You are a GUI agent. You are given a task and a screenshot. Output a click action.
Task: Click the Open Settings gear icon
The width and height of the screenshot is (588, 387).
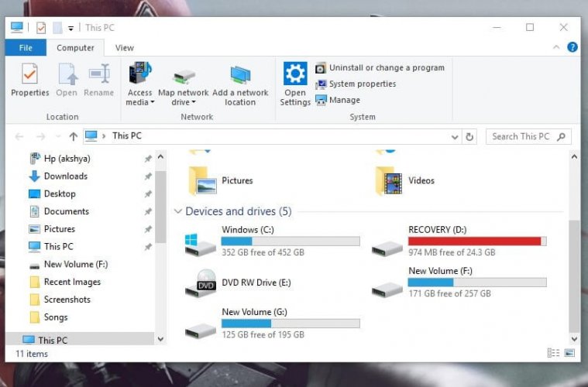coord(295,74)
